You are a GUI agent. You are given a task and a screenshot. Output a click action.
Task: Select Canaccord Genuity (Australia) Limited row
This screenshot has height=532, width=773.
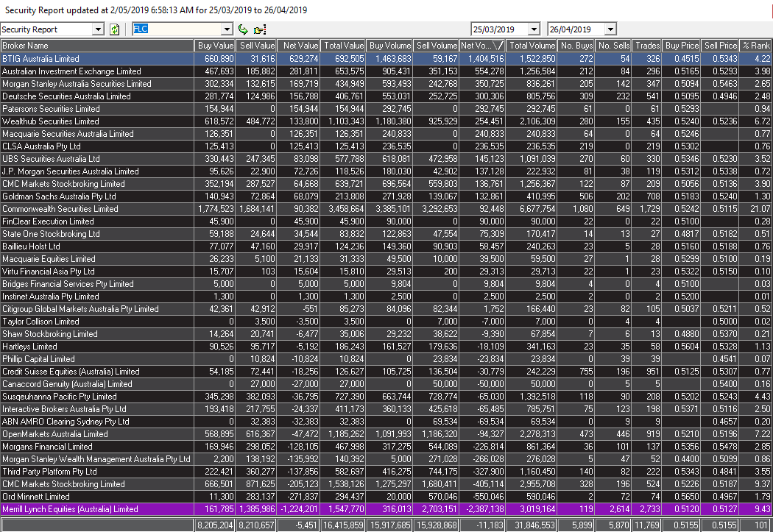pyautogui.click(x=386, y=384)
